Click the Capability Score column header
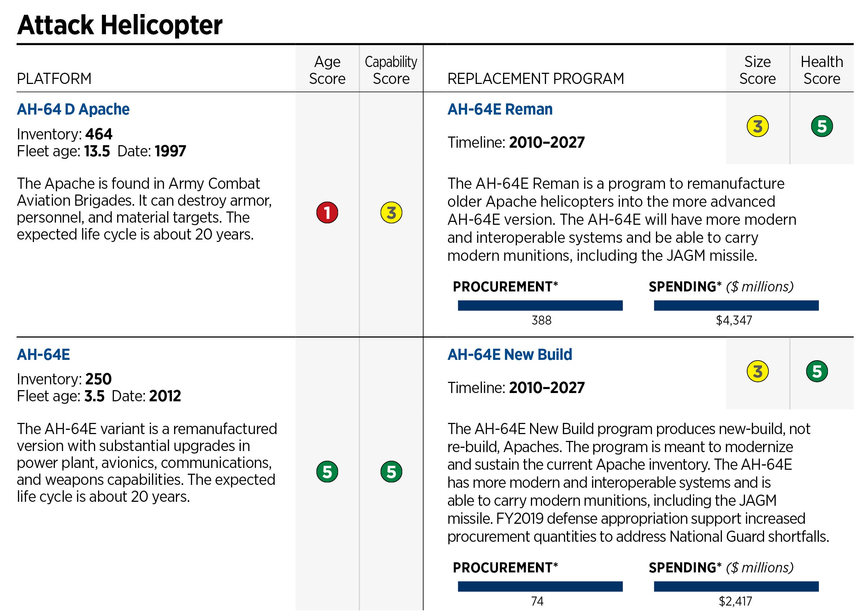This screenshot has height=616, width=865. (x=391, y=70)
